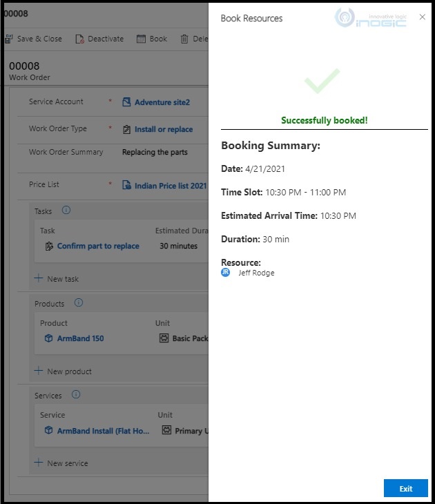Add a New service
This screenshot has width=435, height=504.
[61, 463]
